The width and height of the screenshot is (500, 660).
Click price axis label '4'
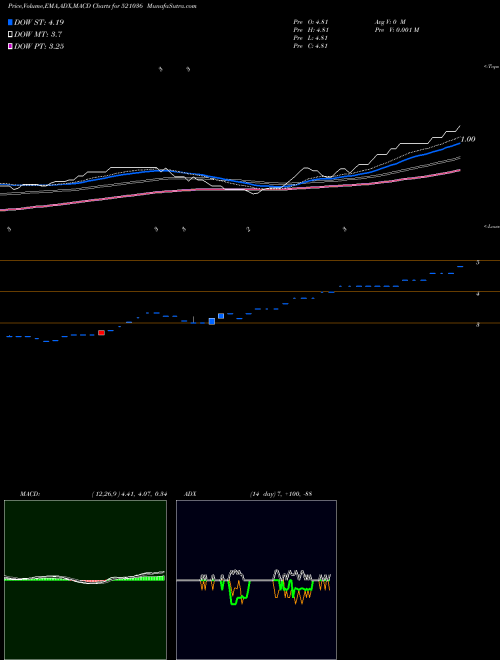click(478, 294)
